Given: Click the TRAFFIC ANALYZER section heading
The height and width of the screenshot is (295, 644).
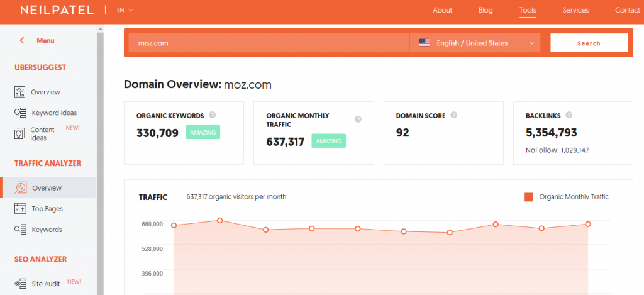Looking at the screenshot, I should pos(48,163).
